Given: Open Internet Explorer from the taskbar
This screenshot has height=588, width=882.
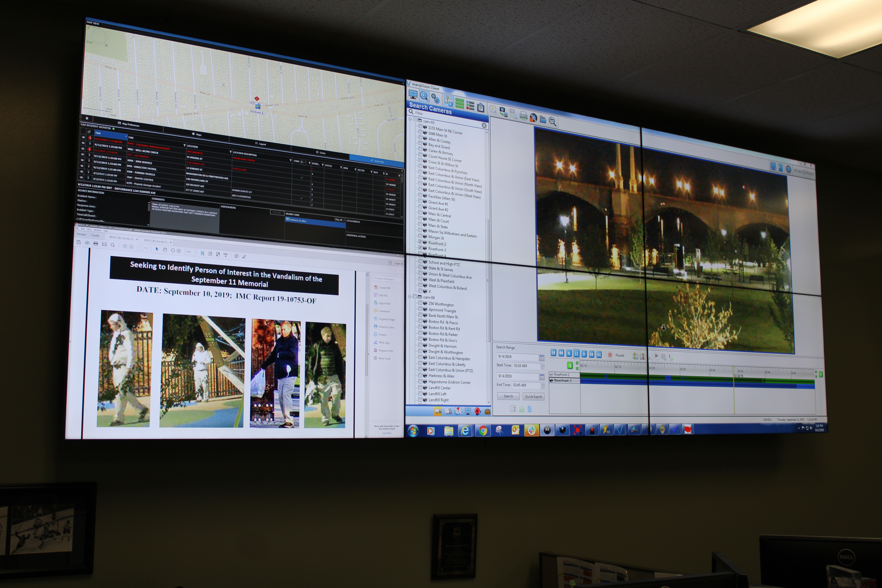Looking at the screenshot, I should 465,431.
